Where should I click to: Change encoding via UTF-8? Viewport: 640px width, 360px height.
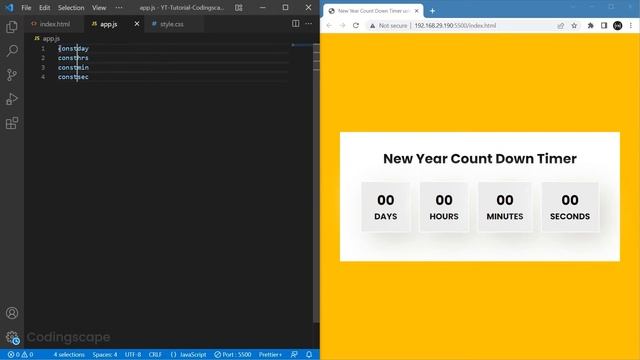click(133, 354)
